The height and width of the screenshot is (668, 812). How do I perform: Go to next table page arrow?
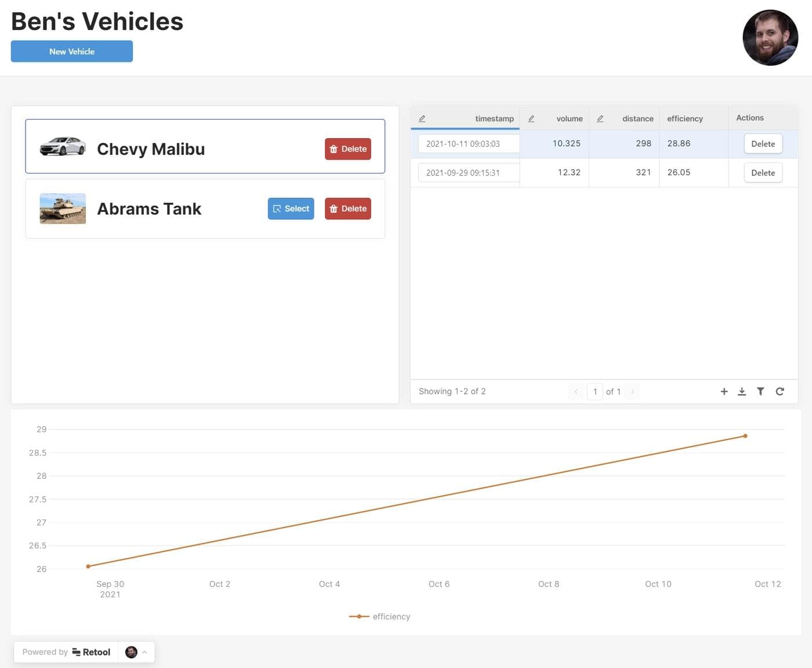(632, 392)
